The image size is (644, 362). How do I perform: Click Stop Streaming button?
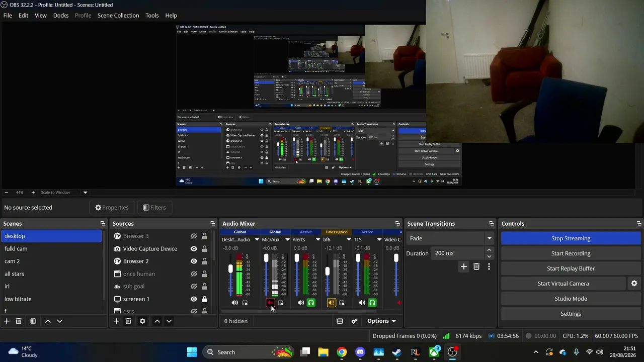point(571,238)
